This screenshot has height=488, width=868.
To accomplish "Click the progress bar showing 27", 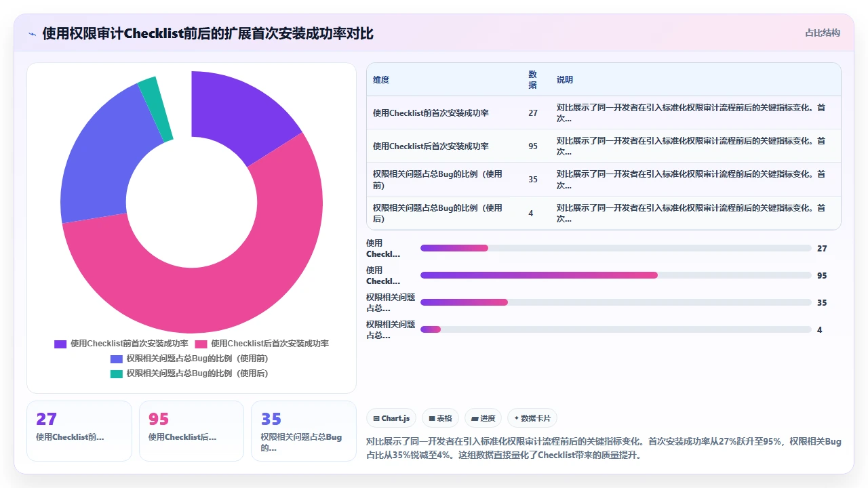I will coord(616,248).
